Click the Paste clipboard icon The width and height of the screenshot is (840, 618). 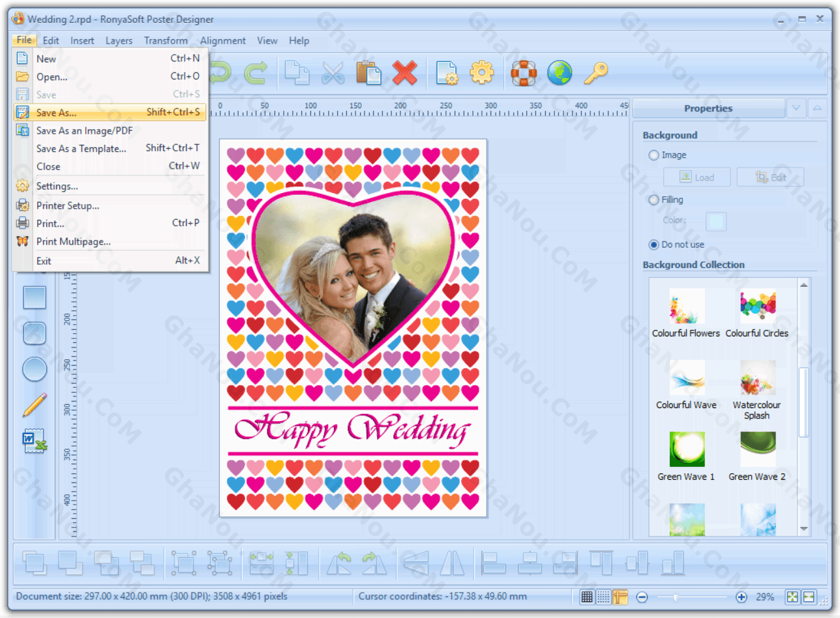[x=368, y=72]
